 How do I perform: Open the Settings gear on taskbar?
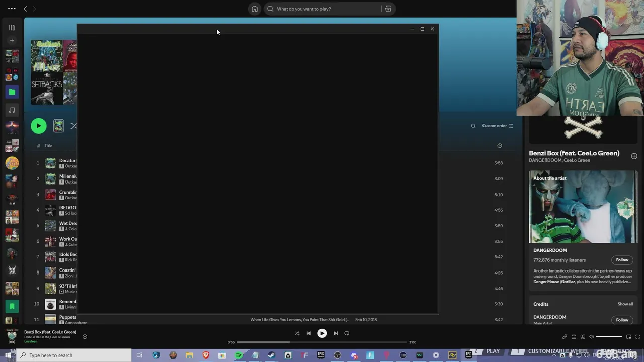coord(436,355)
